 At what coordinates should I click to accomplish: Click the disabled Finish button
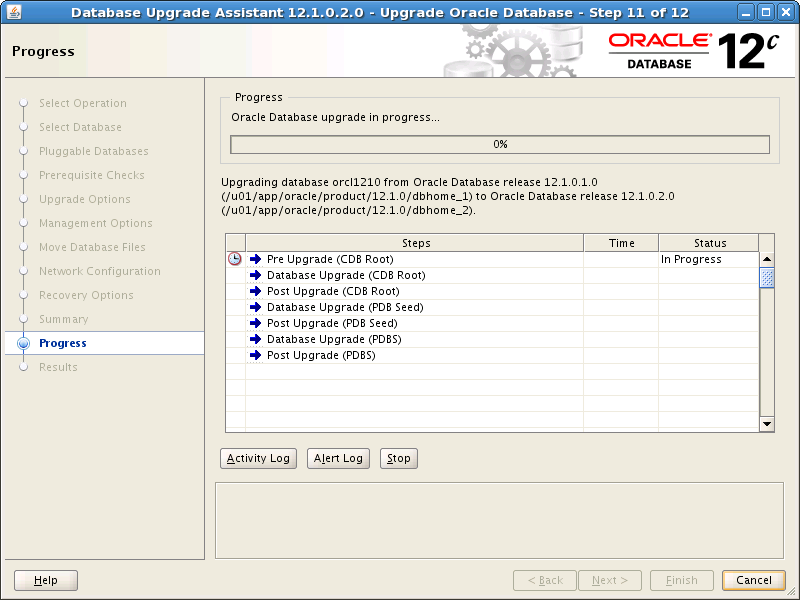click(x=682, y=580)
